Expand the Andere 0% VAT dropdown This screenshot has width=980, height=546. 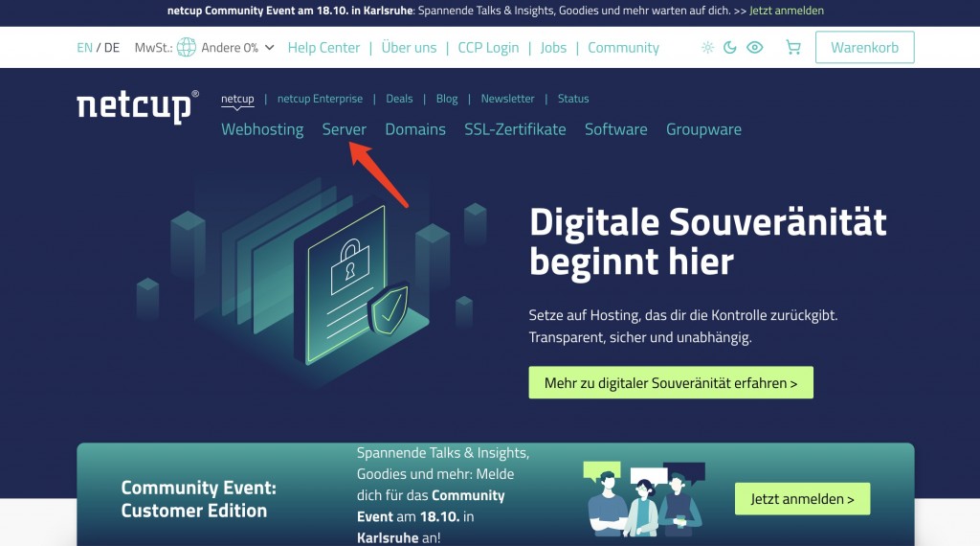237,48
